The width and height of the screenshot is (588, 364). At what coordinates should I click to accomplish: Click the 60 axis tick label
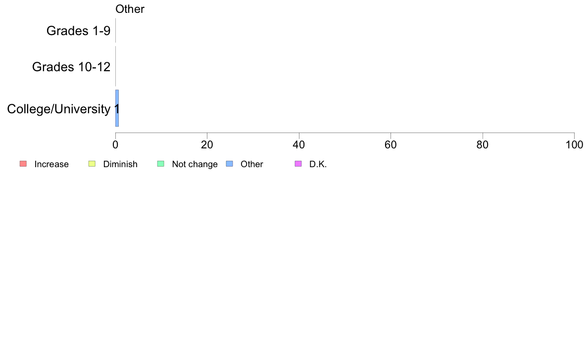pyautogui.click(x=391, y=145)
